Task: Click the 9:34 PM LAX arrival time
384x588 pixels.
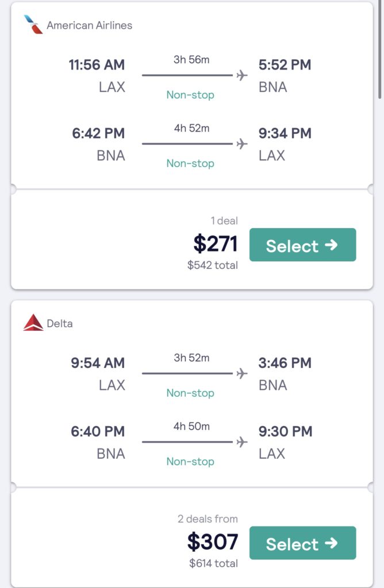Action: coord(285,133)
